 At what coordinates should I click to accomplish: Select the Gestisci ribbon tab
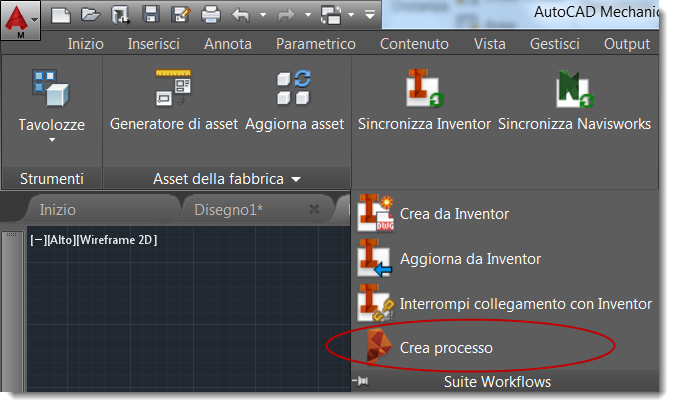pyautogui.click(x=555, y=44)
